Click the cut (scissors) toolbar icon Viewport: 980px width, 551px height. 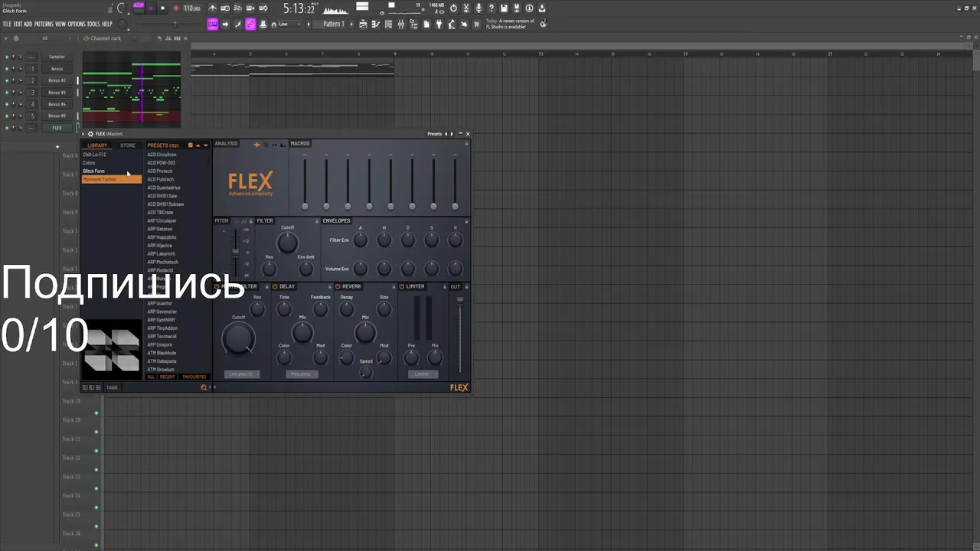(x=466, y=8)
